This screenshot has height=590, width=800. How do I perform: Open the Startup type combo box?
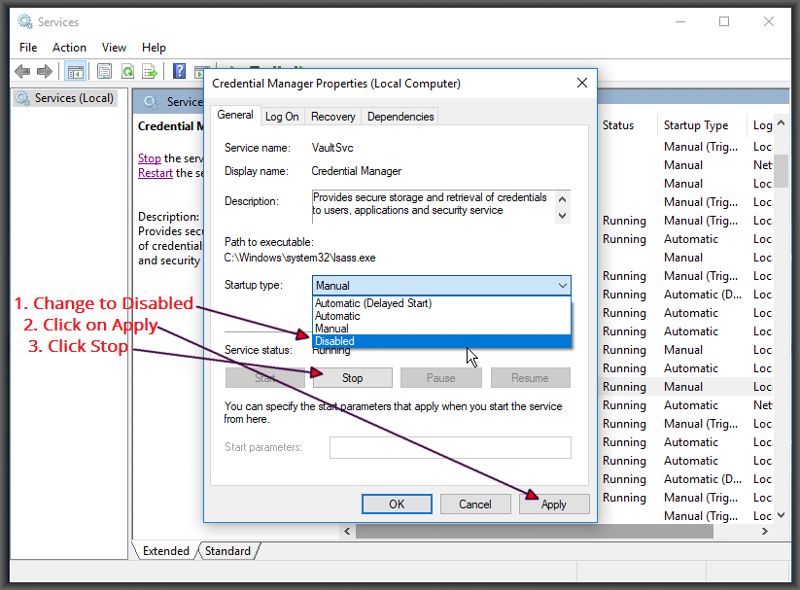[441, 285]
